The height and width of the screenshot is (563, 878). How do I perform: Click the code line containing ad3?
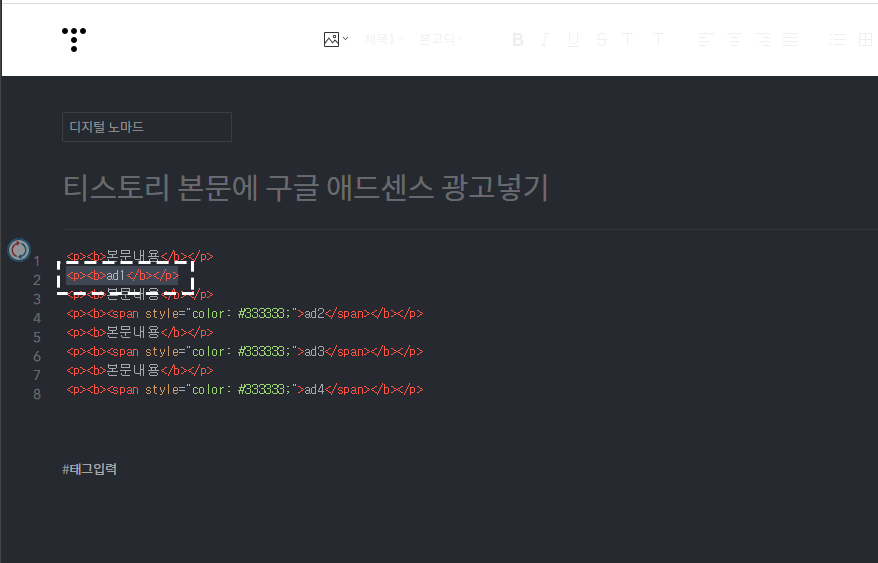pos(245,352)
